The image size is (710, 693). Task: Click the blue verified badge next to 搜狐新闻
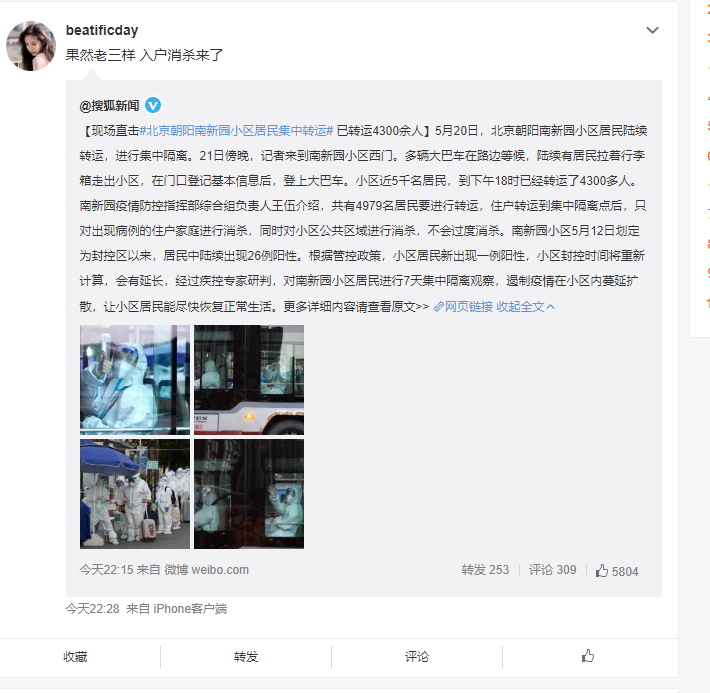[x=153, y=106]
